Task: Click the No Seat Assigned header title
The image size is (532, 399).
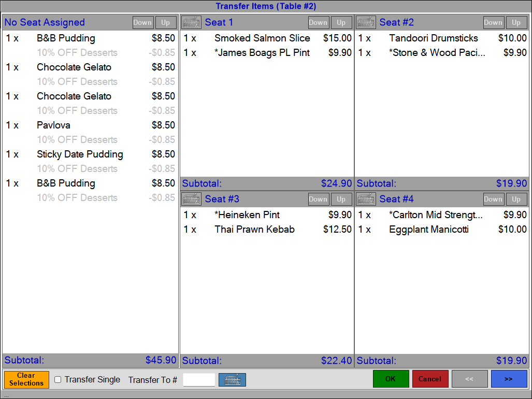Action: click(x=45, y=22)
